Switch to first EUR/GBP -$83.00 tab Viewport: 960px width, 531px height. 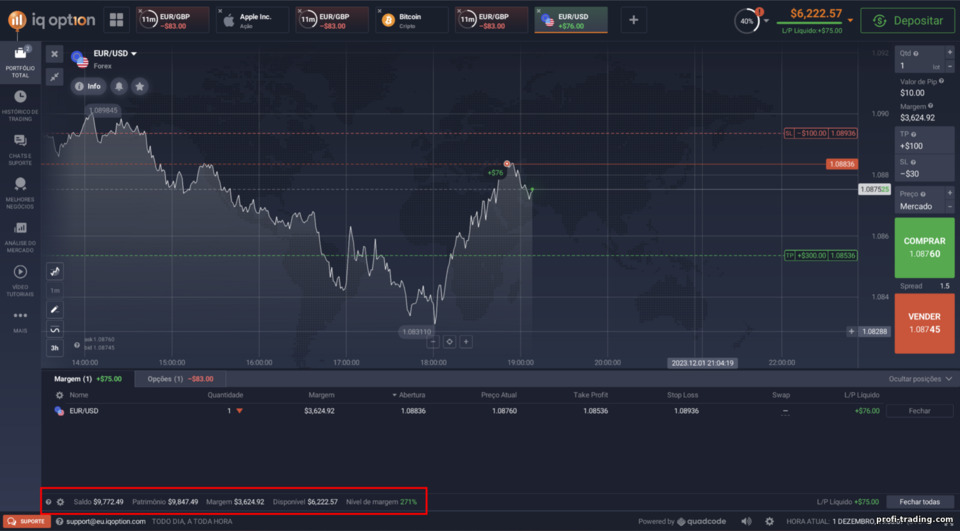click(x=173, y=20)
